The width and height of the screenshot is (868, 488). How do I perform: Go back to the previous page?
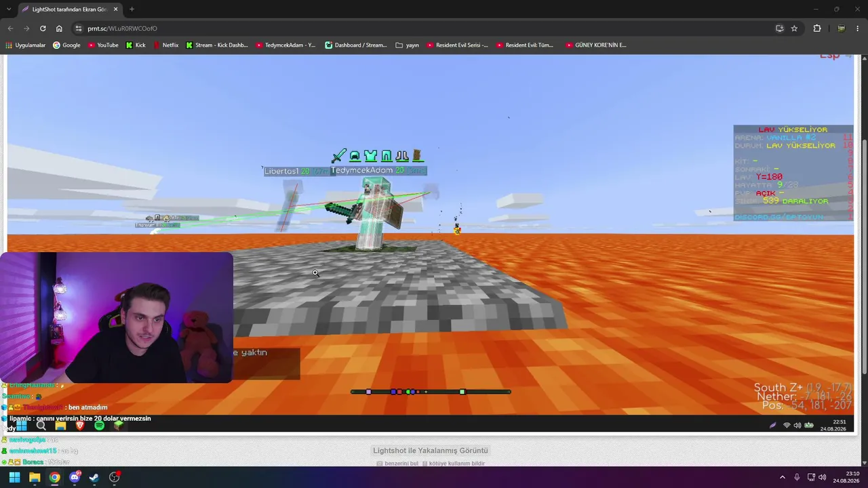10,28
